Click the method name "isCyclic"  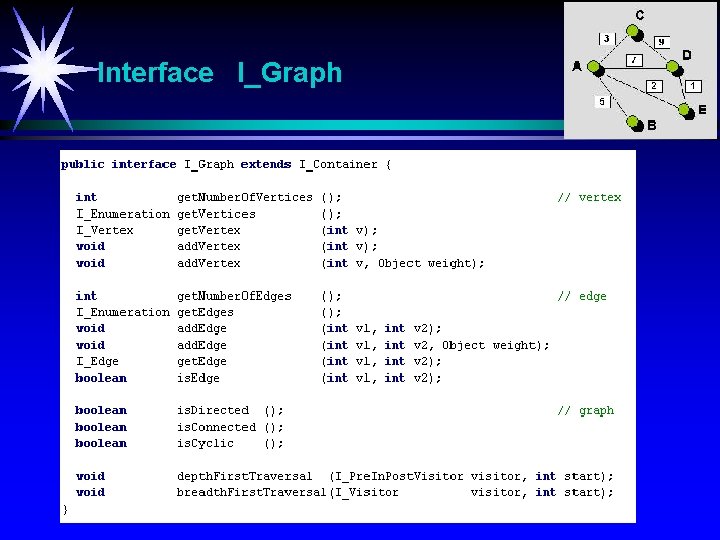205,444
